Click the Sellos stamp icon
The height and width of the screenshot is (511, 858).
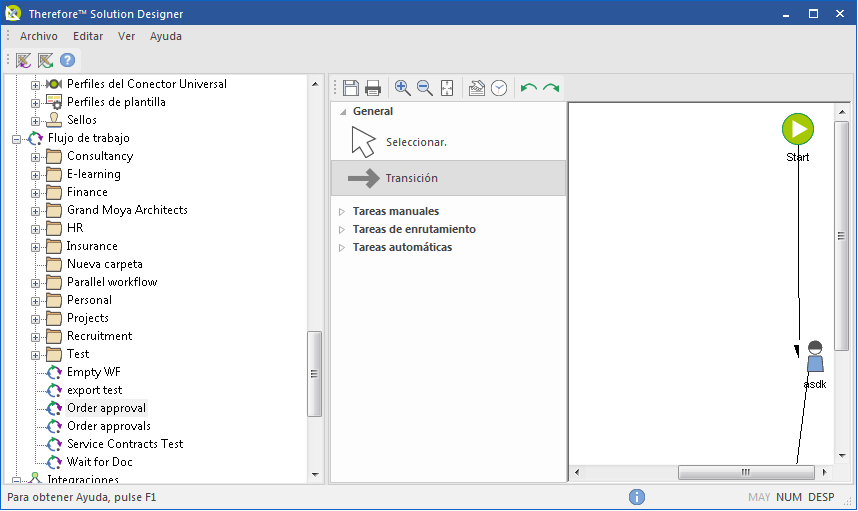(54, 120)
